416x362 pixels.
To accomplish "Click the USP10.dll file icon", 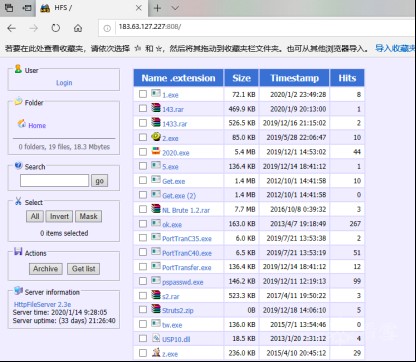I will 156,338.
